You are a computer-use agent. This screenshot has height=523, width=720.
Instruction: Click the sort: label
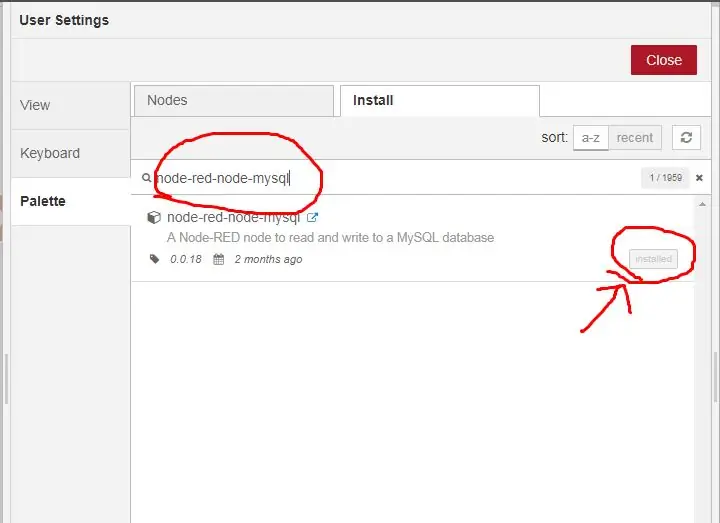(x=554, y=137)
